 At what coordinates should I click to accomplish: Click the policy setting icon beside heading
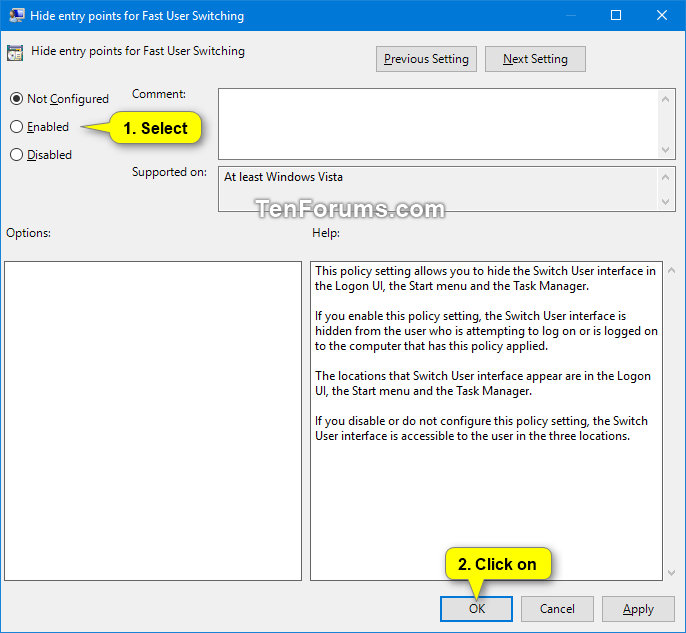[15, 53]
